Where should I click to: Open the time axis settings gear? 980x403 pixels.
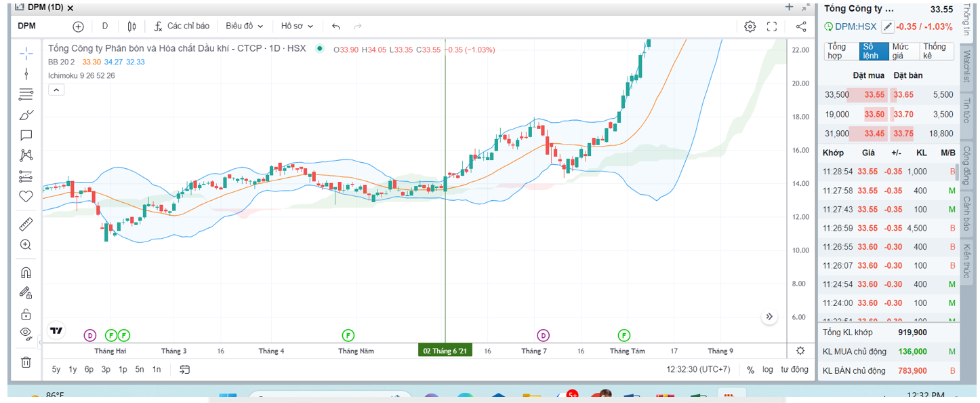coord(800,351)
